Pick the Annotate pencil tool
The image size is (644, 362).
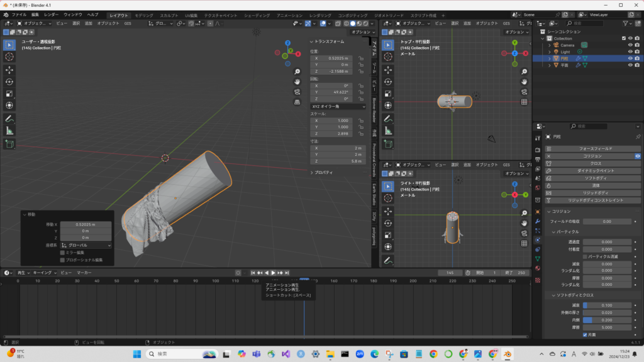pos(9,118)
